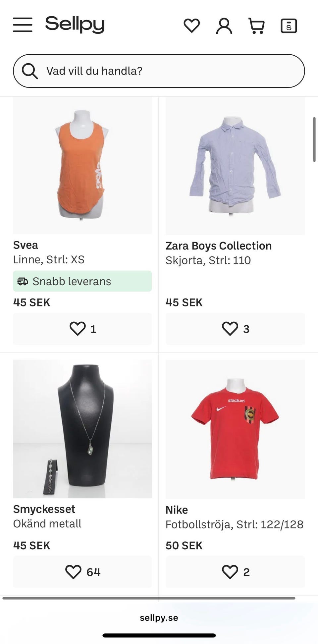The width and height of the screenshot is (318, 644).
Task: Favorite the Smyckesset jewelry set
Action: tap(82, 572)
